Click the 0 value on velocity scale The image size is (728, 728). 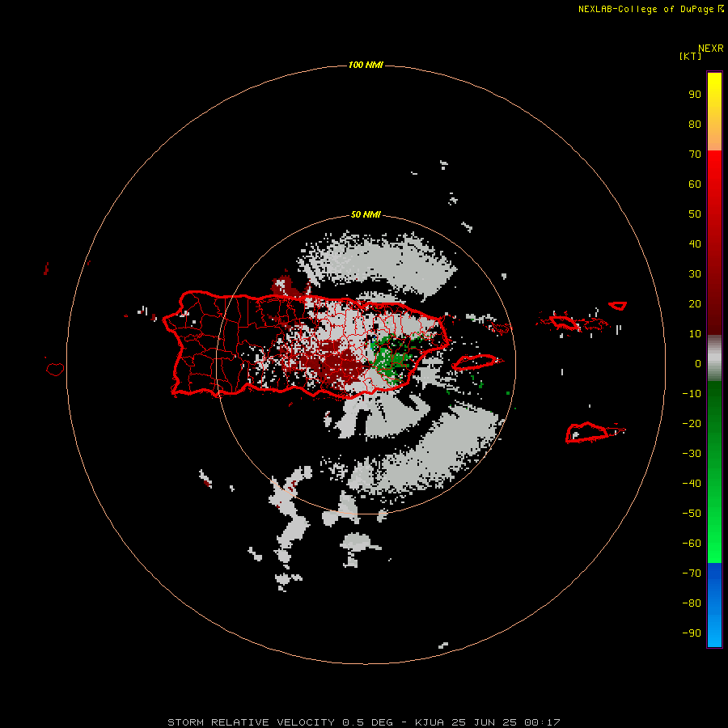click(698, 364)
